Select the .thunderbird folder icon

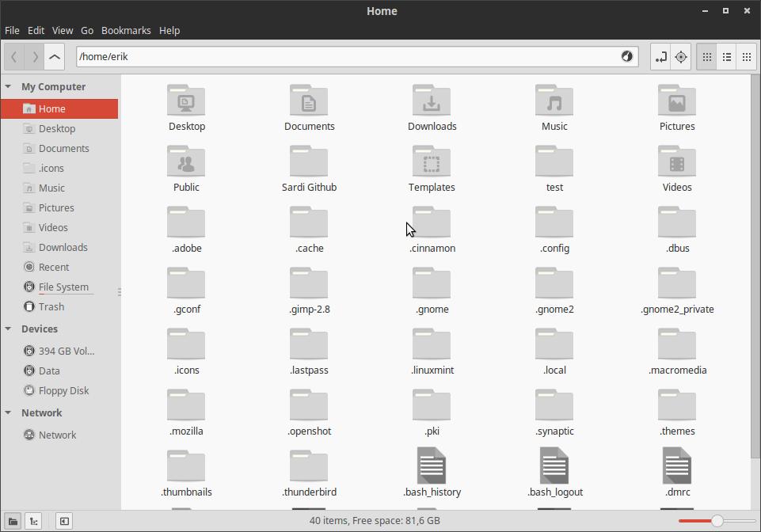[309, 466]
